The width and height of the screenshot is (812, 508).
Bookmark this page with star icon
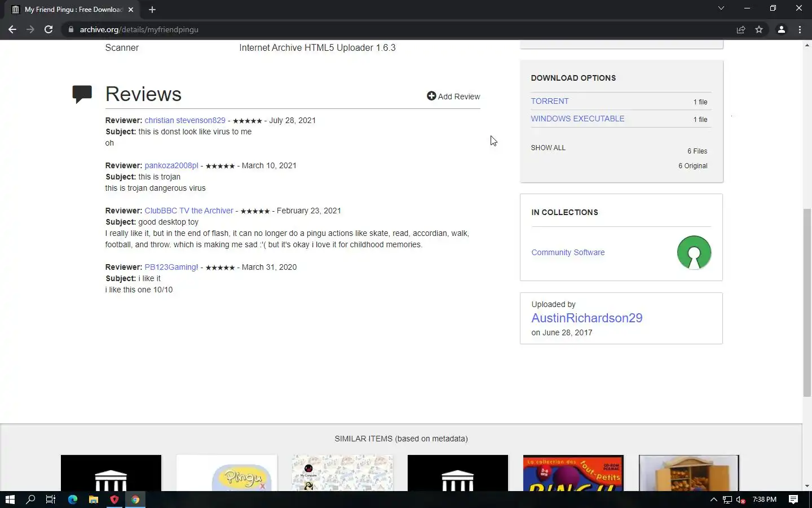[759, 29]
